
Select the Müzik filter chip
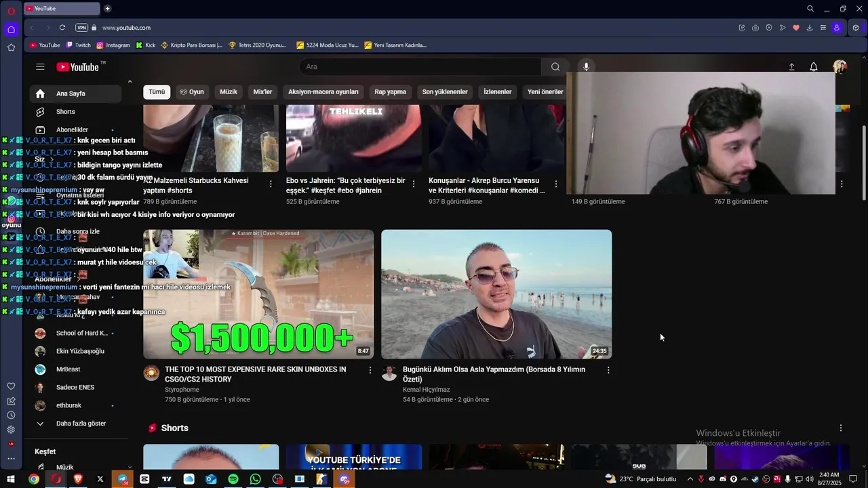pos(229,91)
